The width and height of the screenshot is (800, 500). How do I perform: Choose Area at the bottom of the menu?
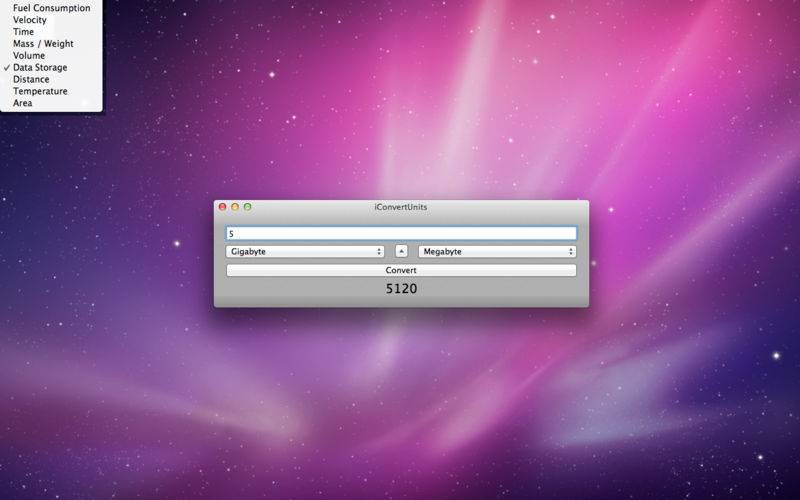pos(51,103)
